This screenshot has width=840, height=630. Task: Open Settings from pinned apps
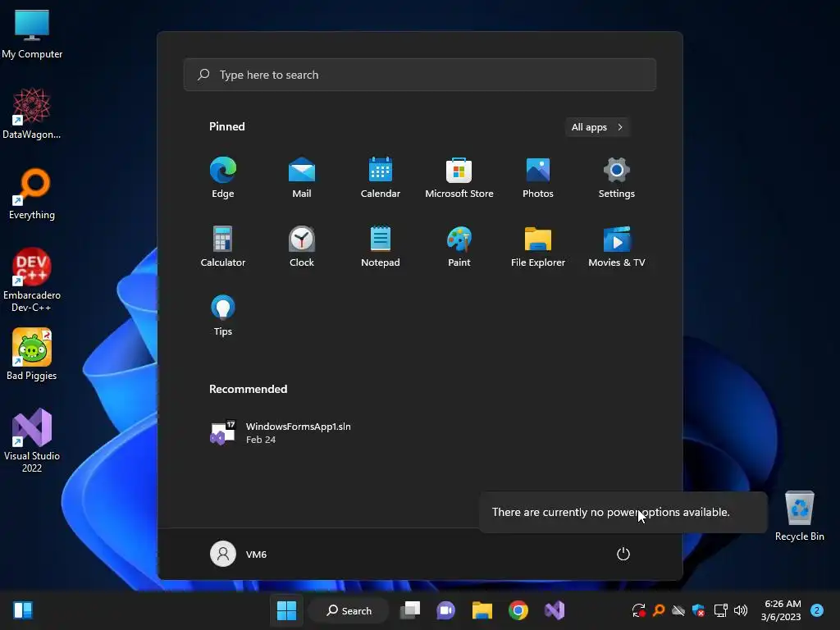point(617,177)
